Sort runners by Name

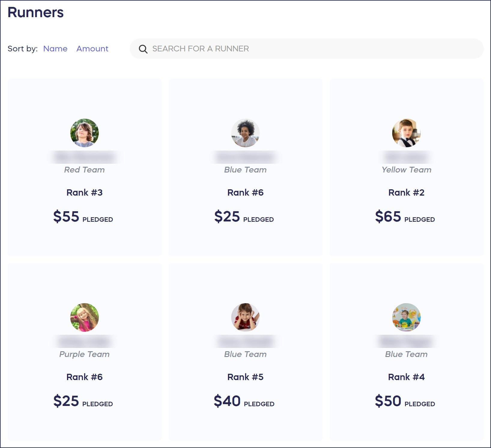(55, 49)
